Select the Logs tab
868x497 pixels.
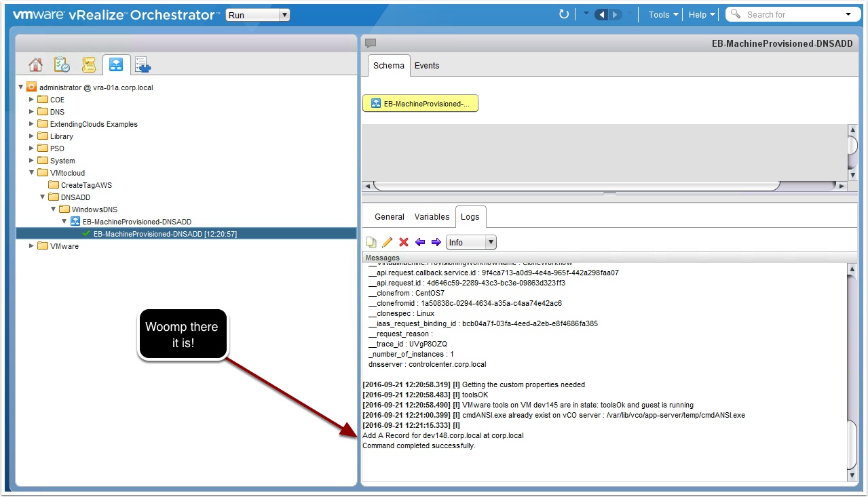click(470, 217)
